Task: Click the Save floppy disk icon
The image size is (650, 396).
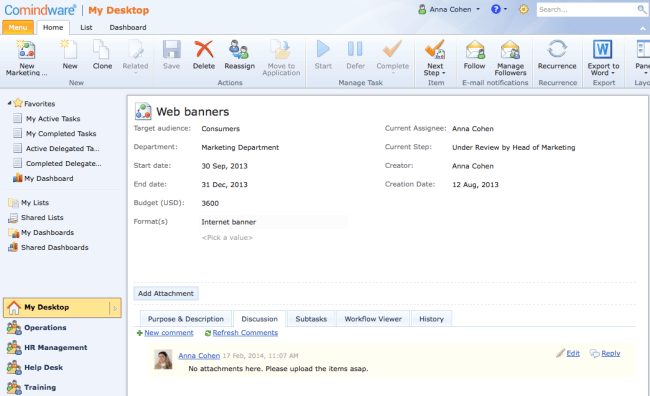Action: (171, 50)
